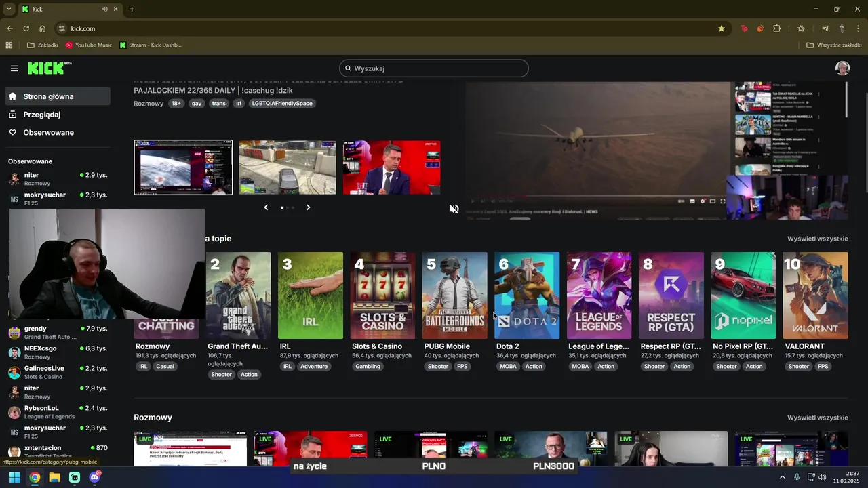Screen dimensions: 868x488
Task: Unmute the featured stream via speaker icon
Action: click(454, 209)
